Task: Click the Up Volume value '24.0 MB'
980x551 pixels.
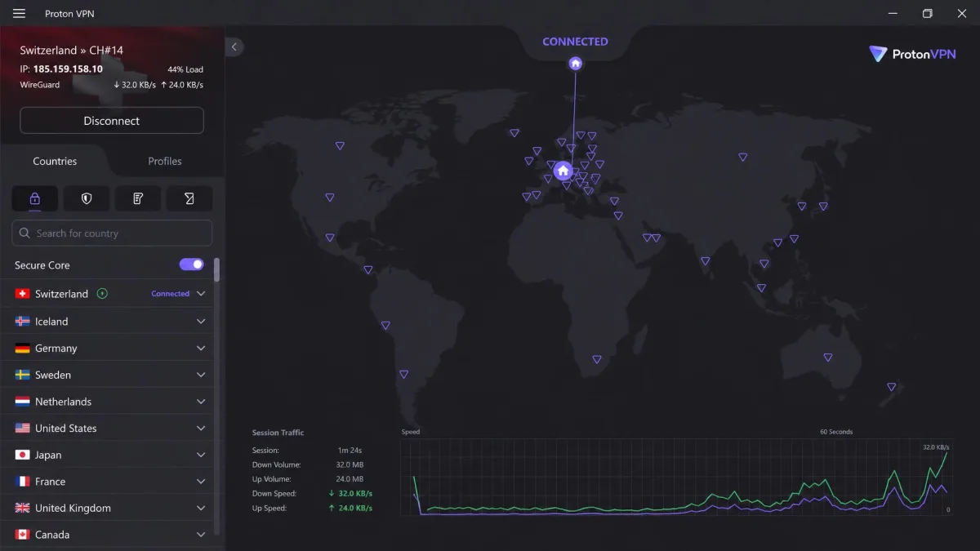Action: 350,479
